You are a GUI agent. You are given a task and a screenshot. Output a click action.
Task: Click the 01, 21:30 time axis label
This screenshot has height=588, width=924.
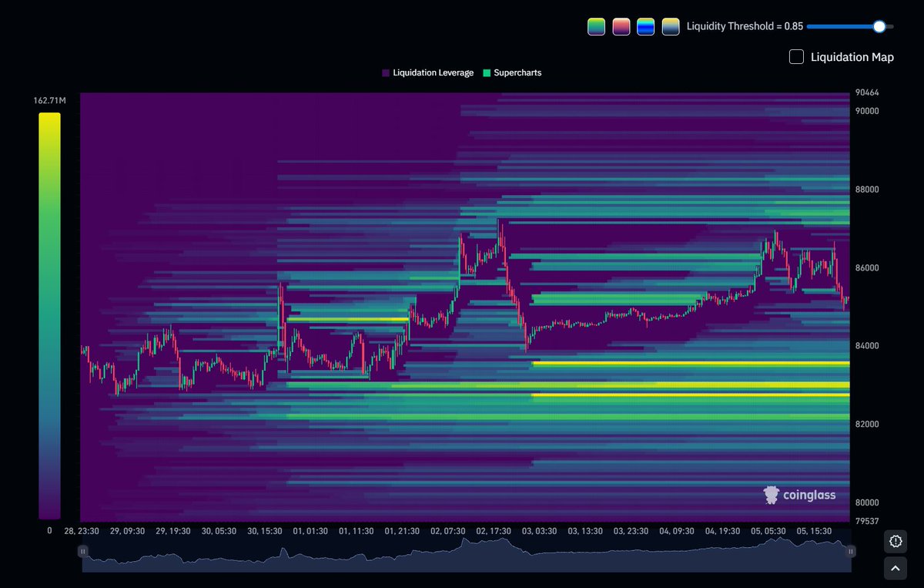click(x=402, y=531)
